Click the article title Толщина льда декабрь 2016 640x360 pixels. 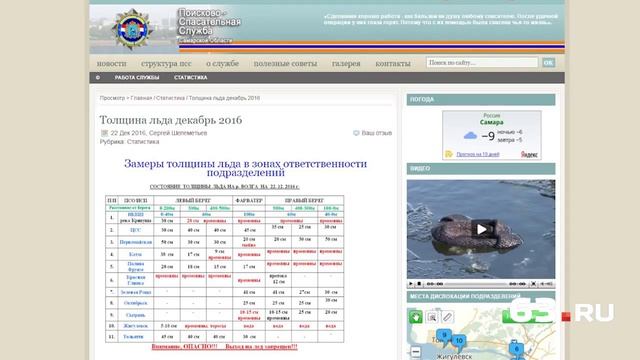[x=171, y=120]
